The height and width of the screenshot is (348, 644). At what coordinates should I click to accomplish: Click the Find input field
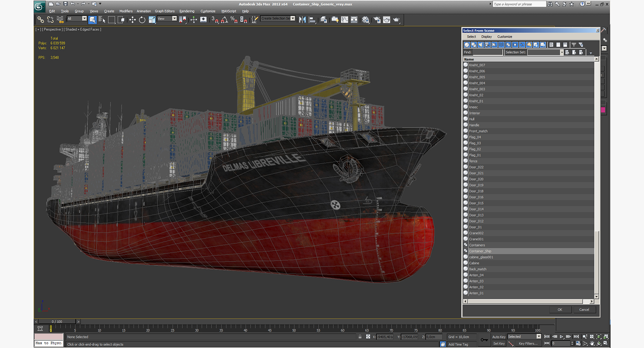coord(487,52)
